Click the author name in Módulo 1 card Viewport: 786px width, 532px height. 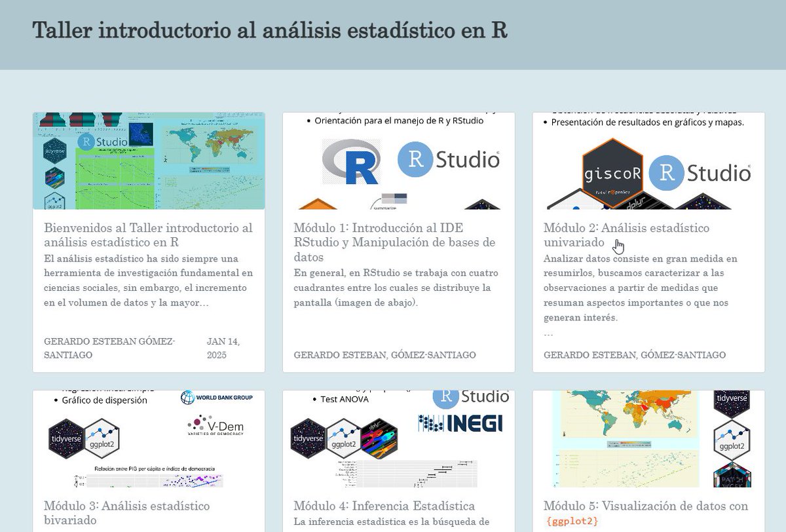click(x=384, y=354)
